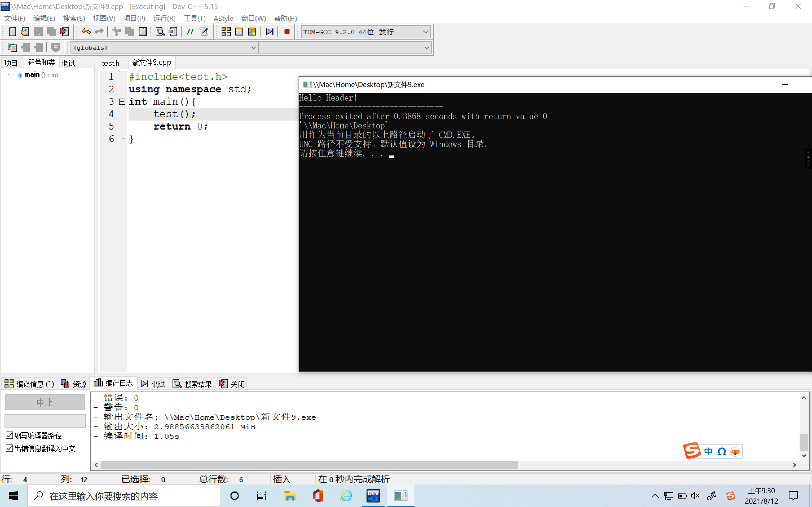812x507 pixels.
Task: Open the (globals) scope dropdown
Action: click(254, 48)
